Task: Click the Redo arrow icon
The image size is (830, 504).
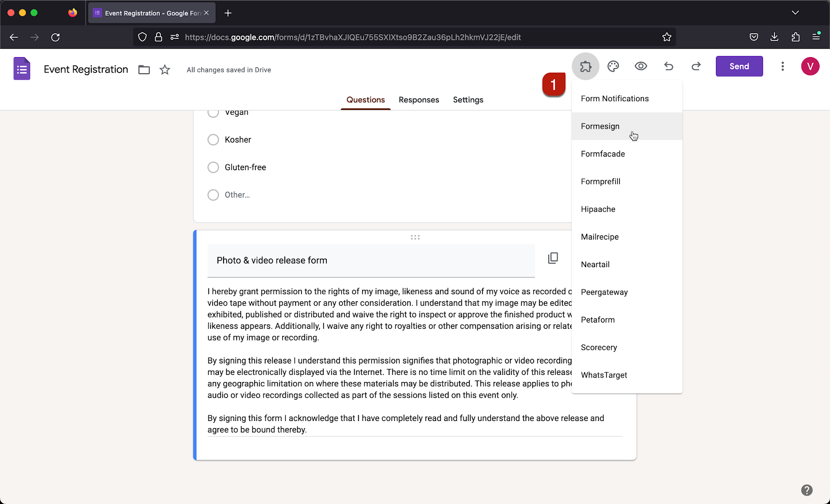Action: coord(696,66)
